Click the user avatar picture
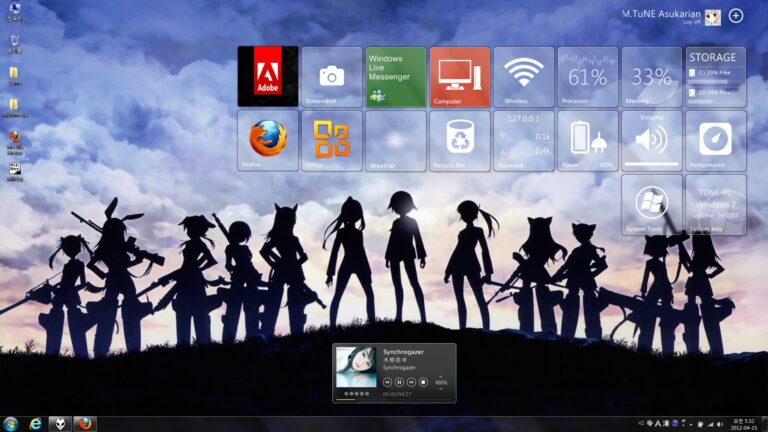This screenshot has height=432, width=768. 713,18
